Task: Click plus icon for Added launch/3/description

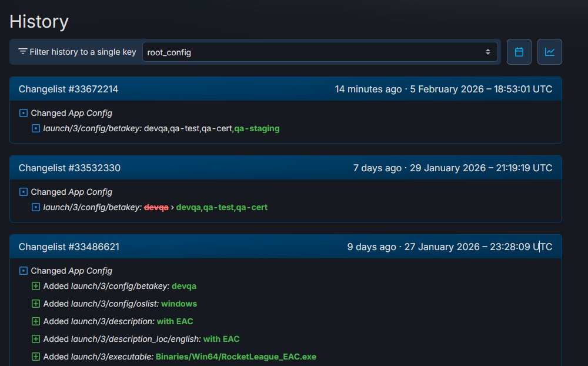Action: [36, 321]
